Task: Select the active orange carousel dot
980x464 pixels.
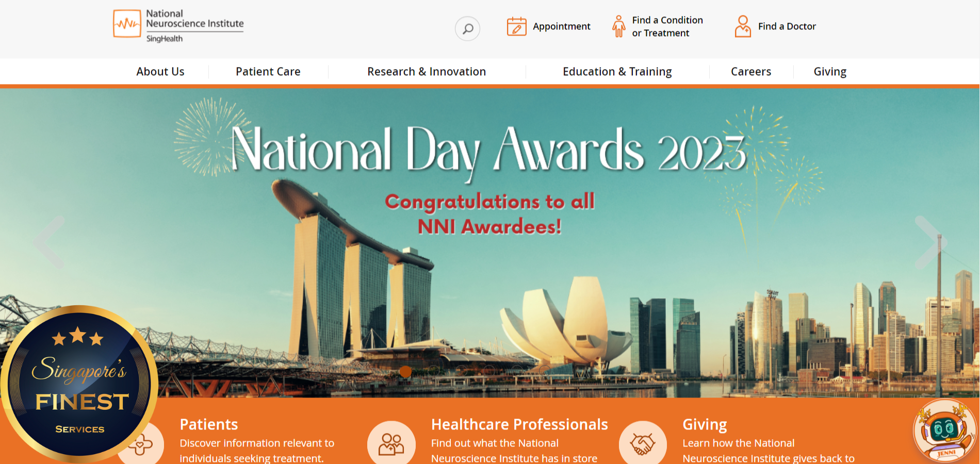Action: click(405, 371)
